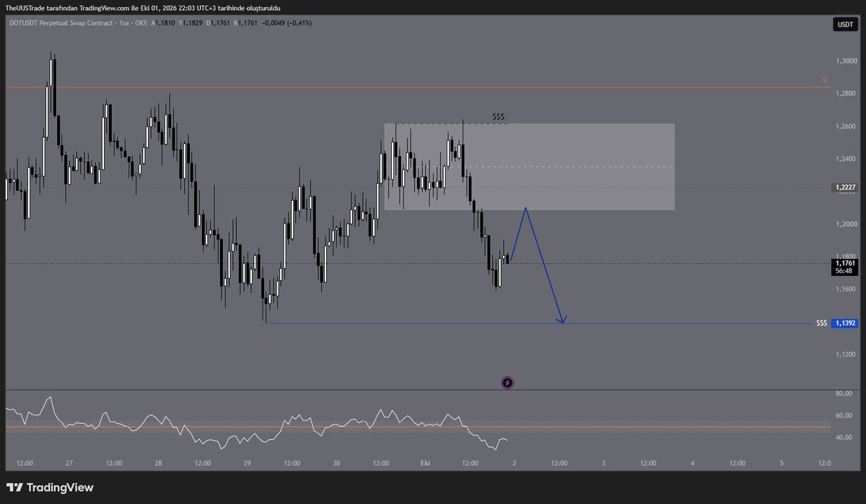This screenshot has width=866, height=504.
Task: Click the 1,2227 price label
Action: [x=844, y=187]
